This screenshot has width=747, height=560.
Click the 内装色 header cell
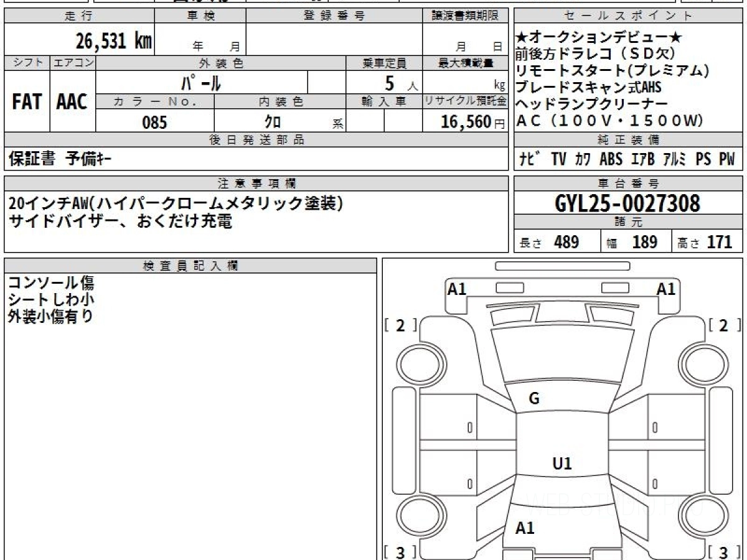[x=280, y=101]
